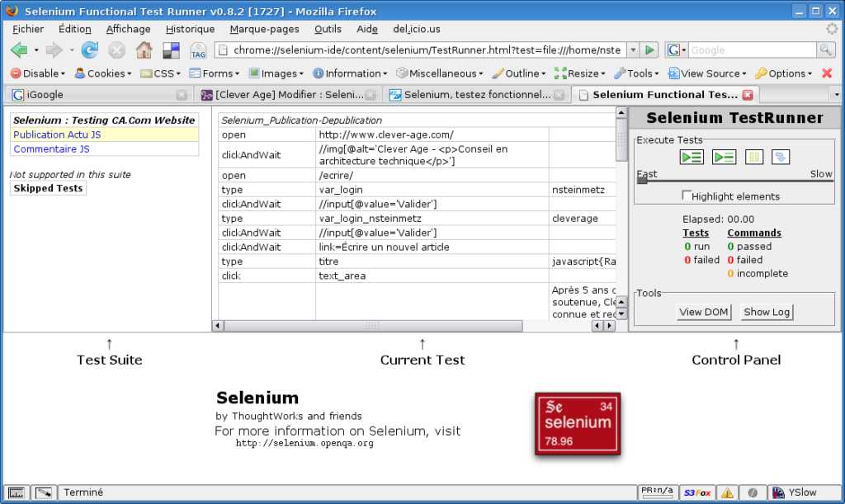This screenshot has width=845, height=504.
Task: Open YSlow from the status bar
Action: click(795, 492)
